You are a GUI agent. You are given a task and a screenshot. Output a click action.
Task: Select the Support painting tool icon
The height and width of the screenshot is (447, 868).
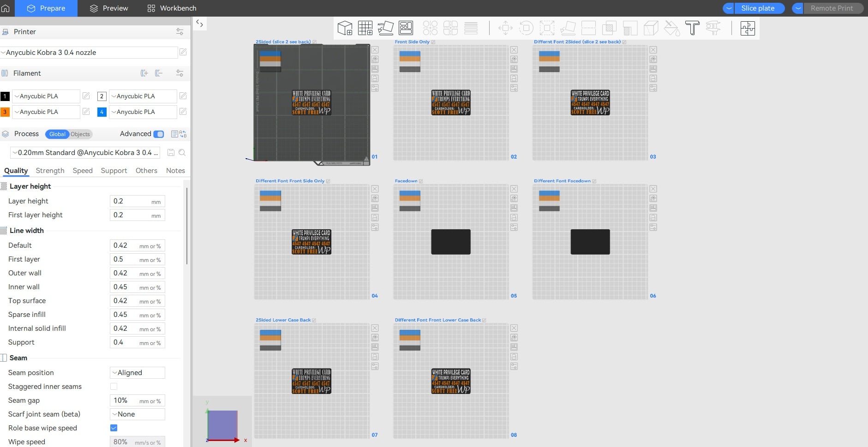tap(630, 28)
